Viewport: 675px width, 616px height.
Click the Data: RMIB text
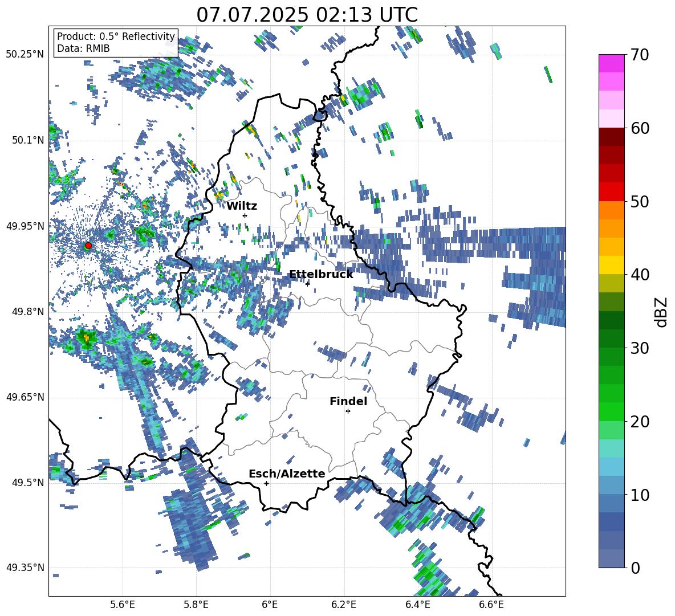83,48
